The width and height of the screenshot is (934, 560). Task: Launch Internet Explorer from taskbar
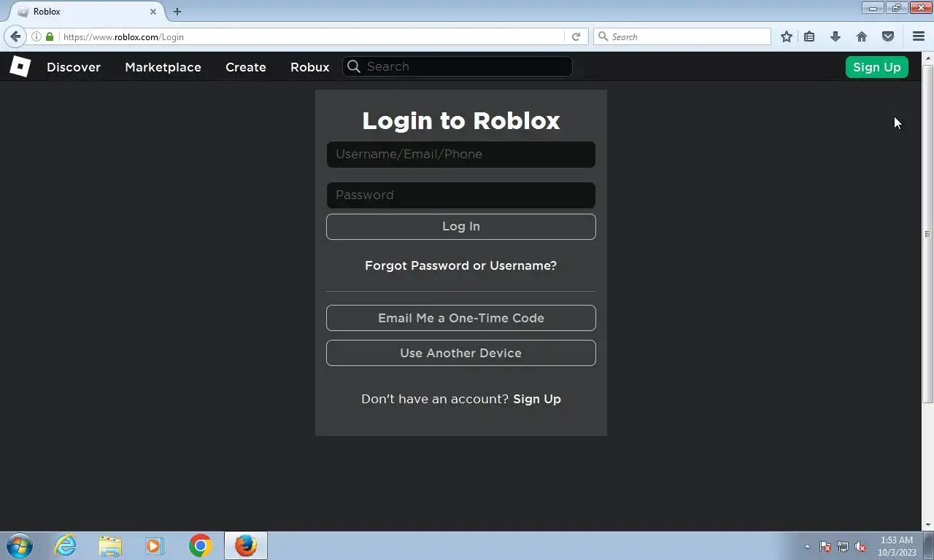click(x=66, y=545)
